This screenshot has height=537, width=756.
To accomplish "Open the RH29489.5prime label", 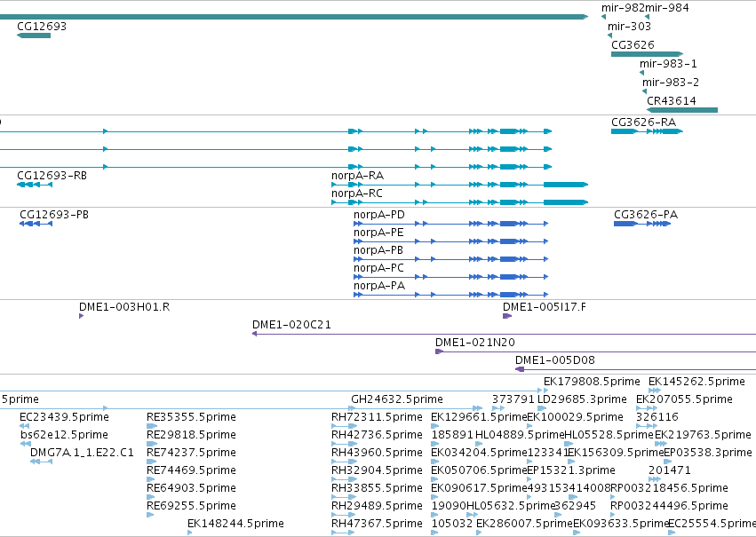I will [377, 506].
